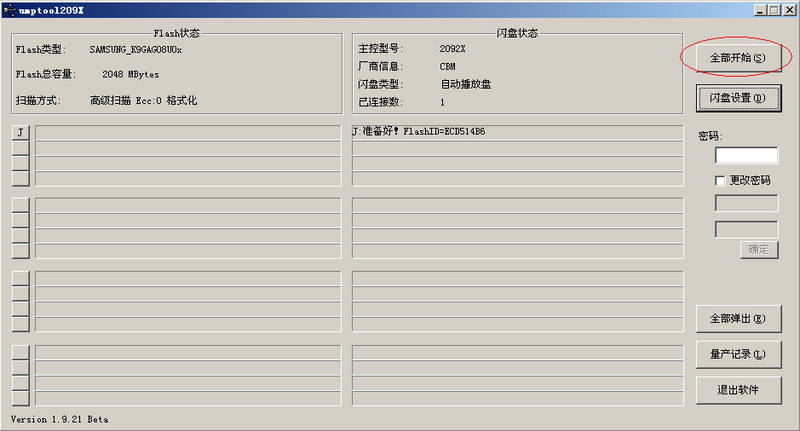Click the 密码 password input field
The height and width of the screenshot is (431, 800).
746,155
